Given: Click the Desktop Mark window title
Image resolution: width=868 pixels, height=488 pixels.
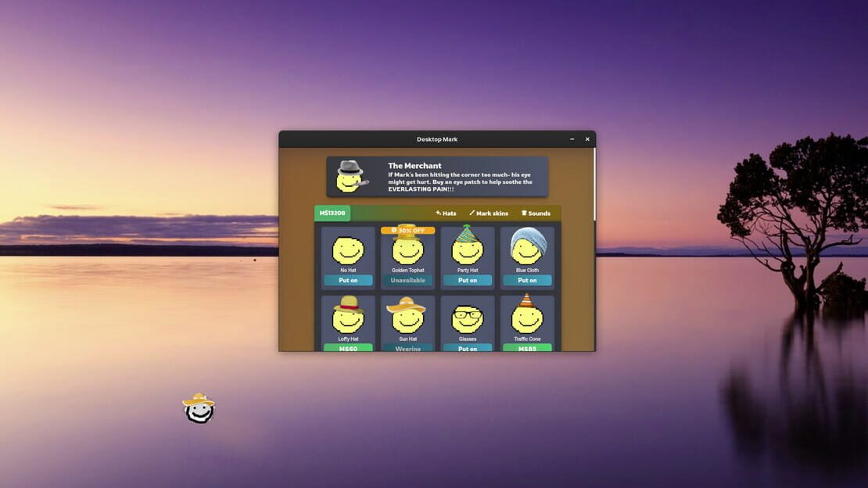Looking at the screenshot, I should (x=437, y=139).
